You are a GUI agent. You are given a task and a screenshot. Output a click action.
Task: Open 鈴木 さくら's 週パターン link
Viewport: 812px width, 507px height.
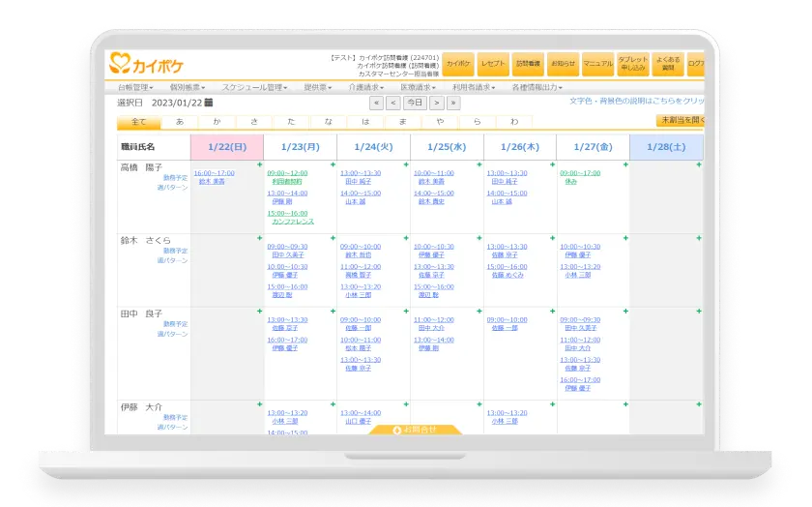tap(172, 261)
